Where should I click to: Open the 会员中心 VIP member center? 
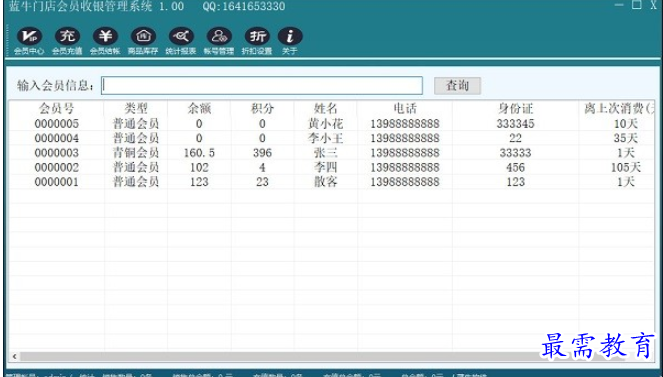pos(29,41)
